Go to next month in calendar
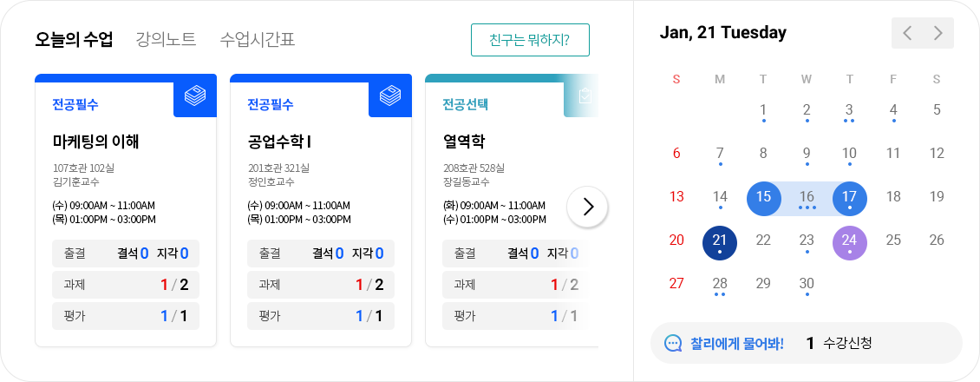 (x=938, y=33)
